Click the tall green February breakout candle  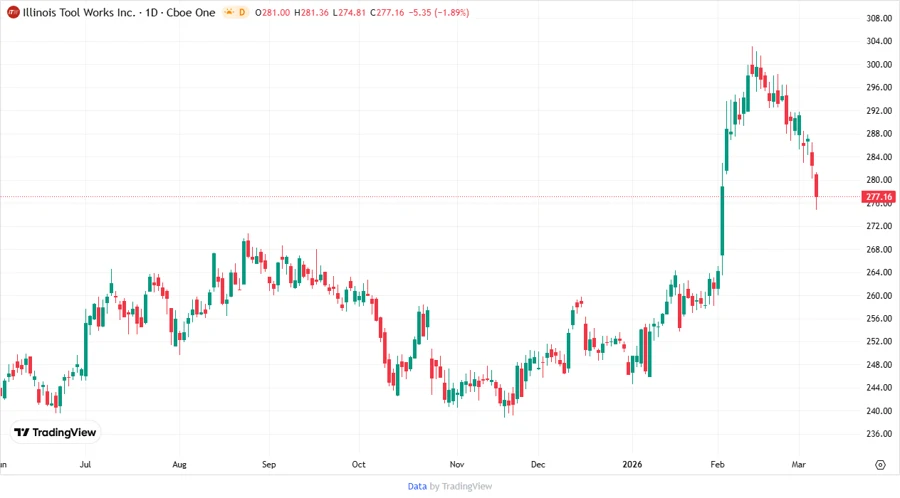coord(722,221)
